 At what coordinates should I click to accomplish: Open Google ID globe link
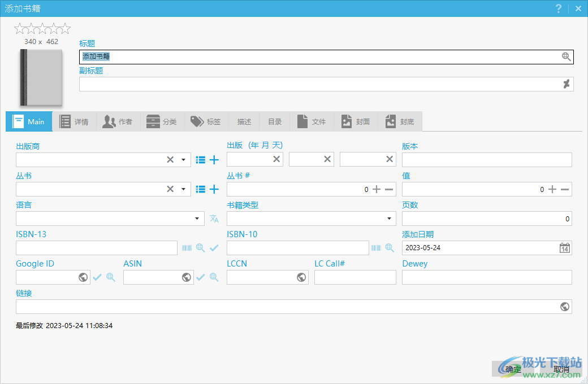point(83,277)
